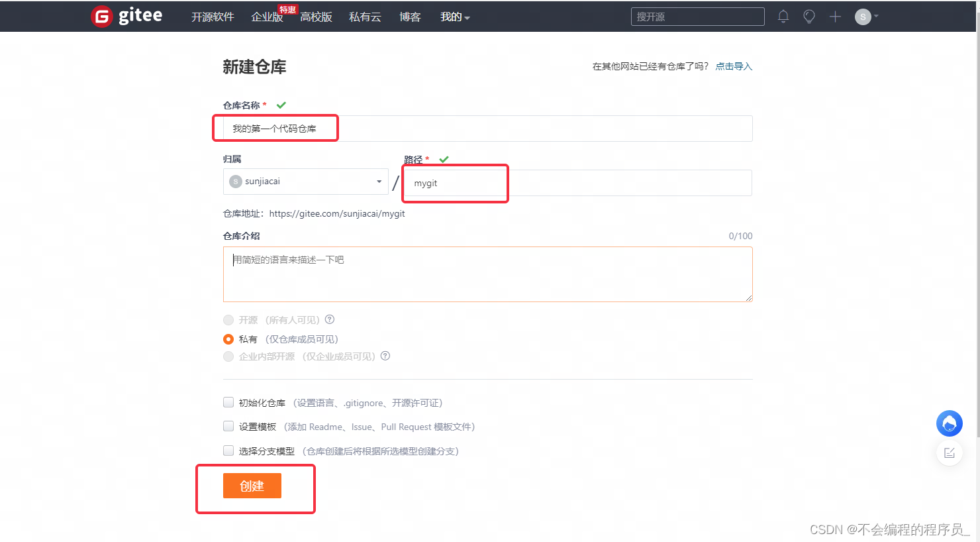
Task: Expand the dropdown arrow beside user avatar
Action: pos(876,16)
